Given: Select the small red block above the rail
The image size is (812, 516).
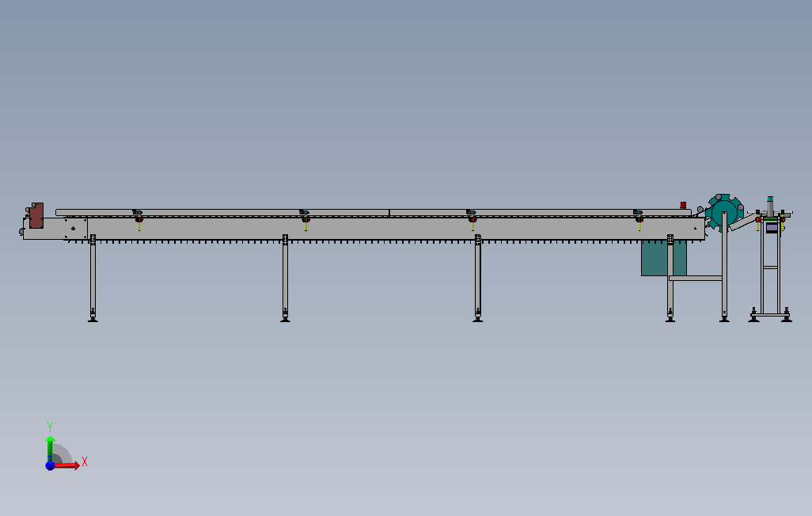Looking at the screenshot, I should point(683,205).
